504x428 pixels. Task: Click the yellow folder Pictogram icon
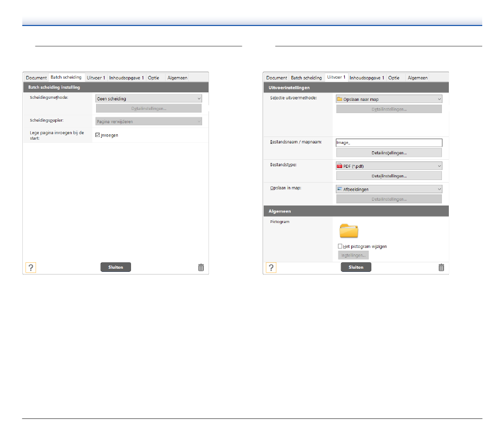349,231
